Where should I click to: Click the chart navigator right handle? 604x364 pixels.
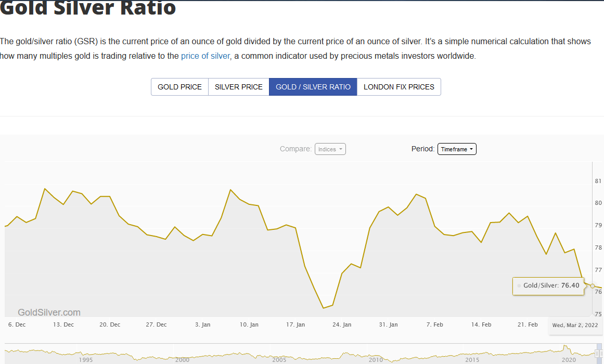point(600,353)
